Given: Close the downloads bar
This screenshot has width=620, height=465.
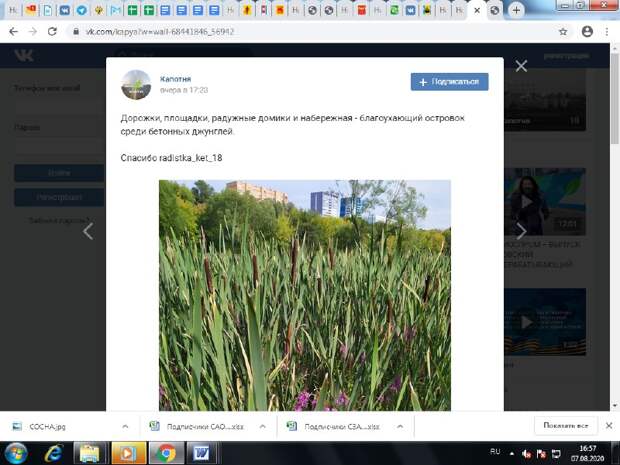Looking at the screenshot, I should pyautogui.click(x=609, y=426).
